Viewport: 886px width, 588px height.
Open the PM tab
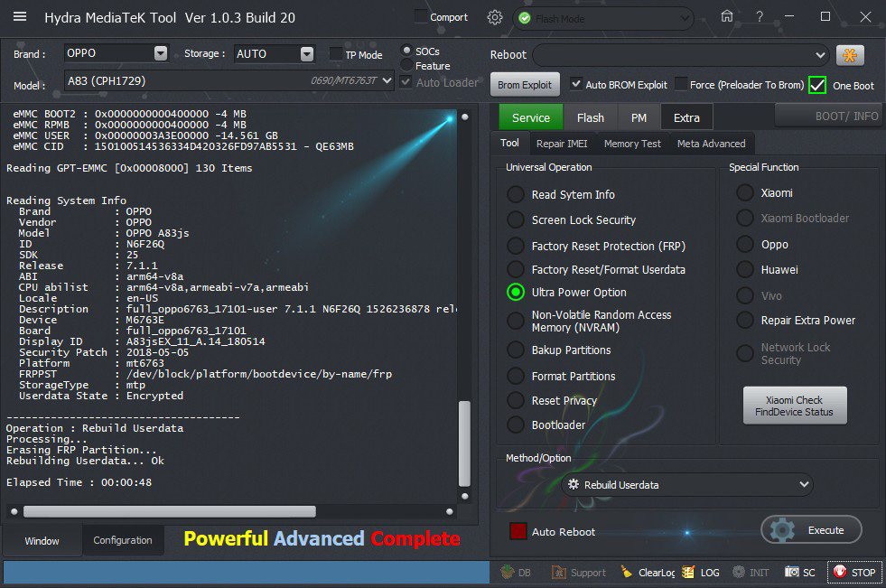click(x=639, y=117)
